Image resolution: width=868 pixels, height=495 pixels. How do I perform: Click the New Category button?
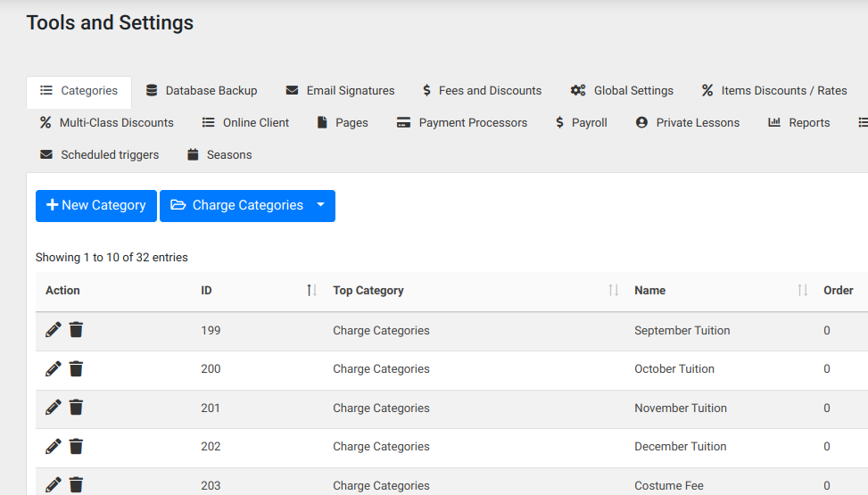coord(96,206)
